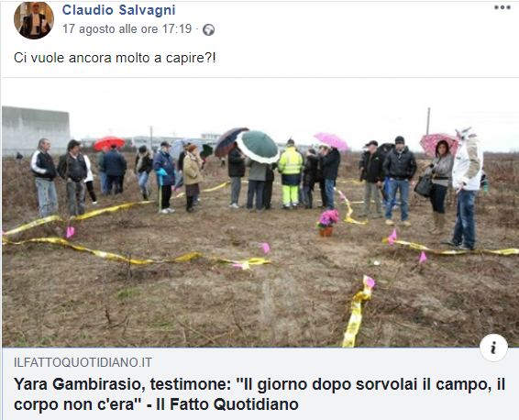The width and height of the screenshot is (519, 420).
Task: Open the ILFATTOQUOTIDIANO.IT source link
Action: [x=83, y=363]
